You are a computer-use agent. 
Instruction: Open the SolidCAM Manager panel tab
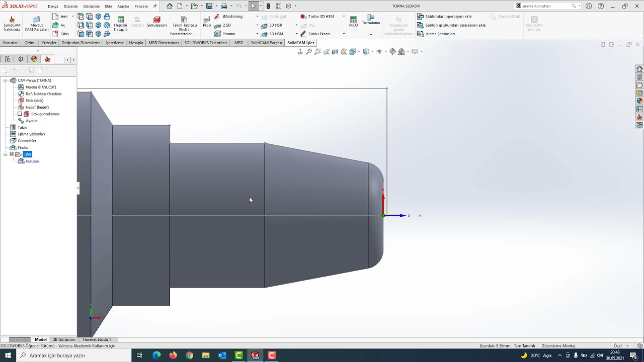coord(48,59)
